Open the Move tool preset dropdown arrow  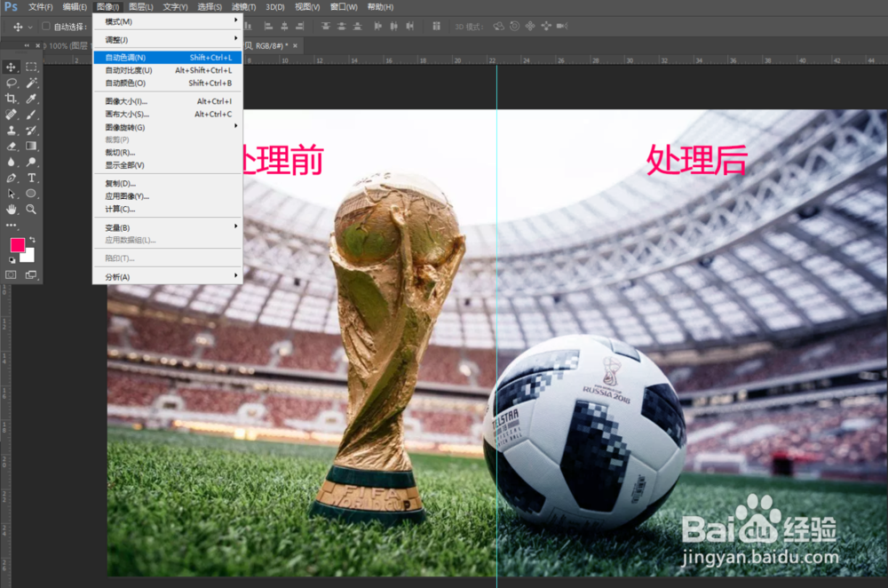[x=30, y=27]
